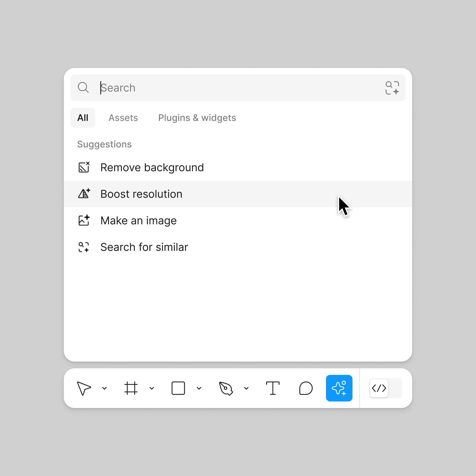Click the Remove background icon
This screenshot has height=476, width=476.
coord(84,167)
